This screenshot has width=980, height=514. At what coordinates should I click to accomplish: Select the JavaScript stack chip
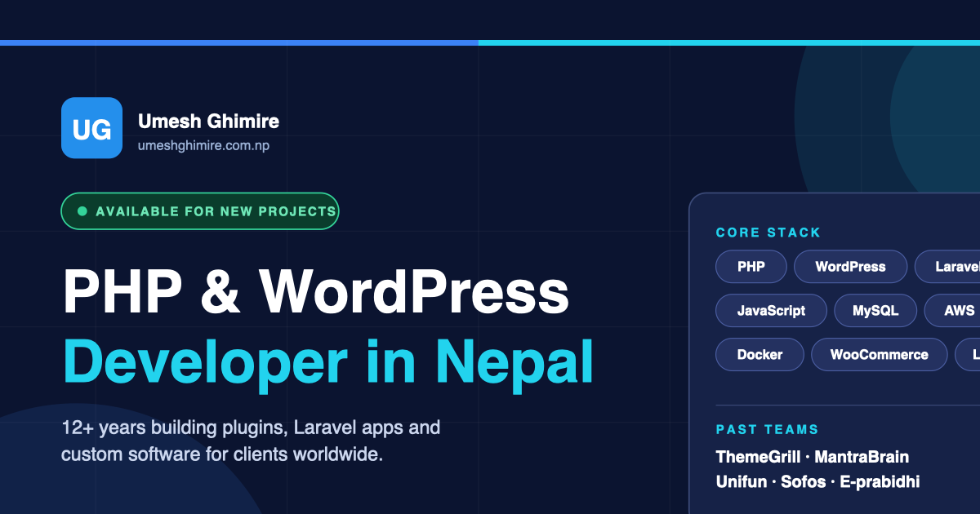[x=771, y=311]
